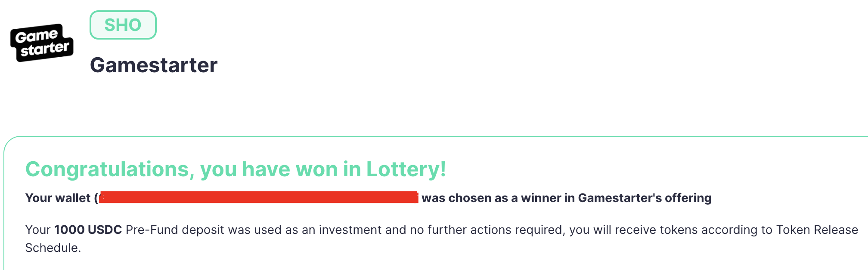Open the "Token Release" text link
Screen dimensions: 868x270
[817, 230]
